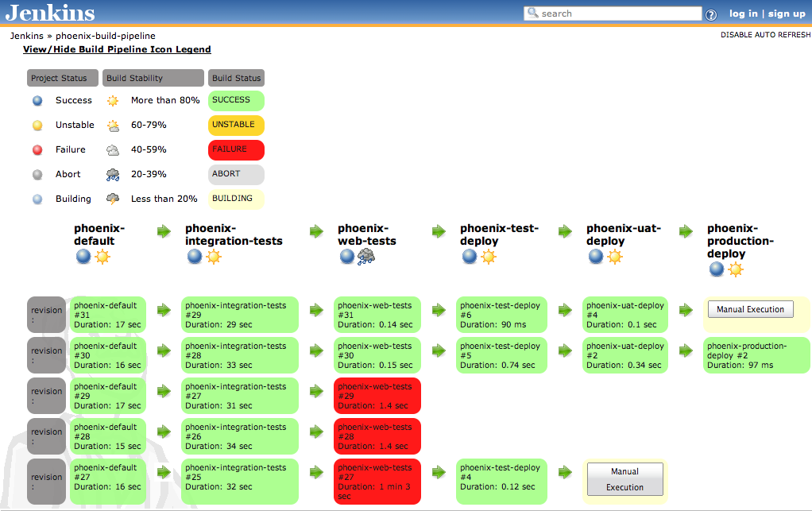The image size is (812, 511).
Task: Click the magnifier icon in search box
Action: pyautogui.click(x=532, y=13)
